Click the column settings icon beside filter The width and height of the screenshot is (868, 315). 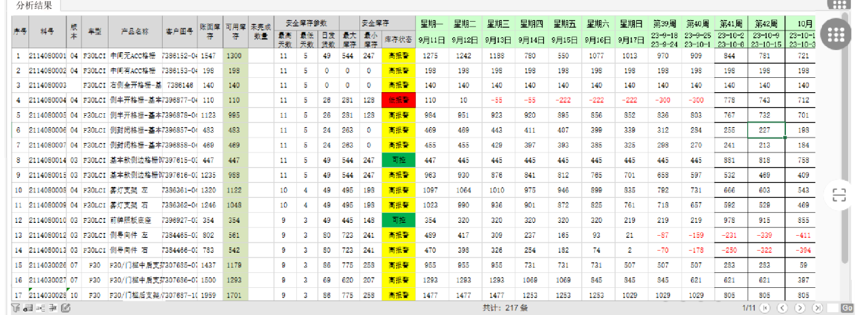coord(28,308)
